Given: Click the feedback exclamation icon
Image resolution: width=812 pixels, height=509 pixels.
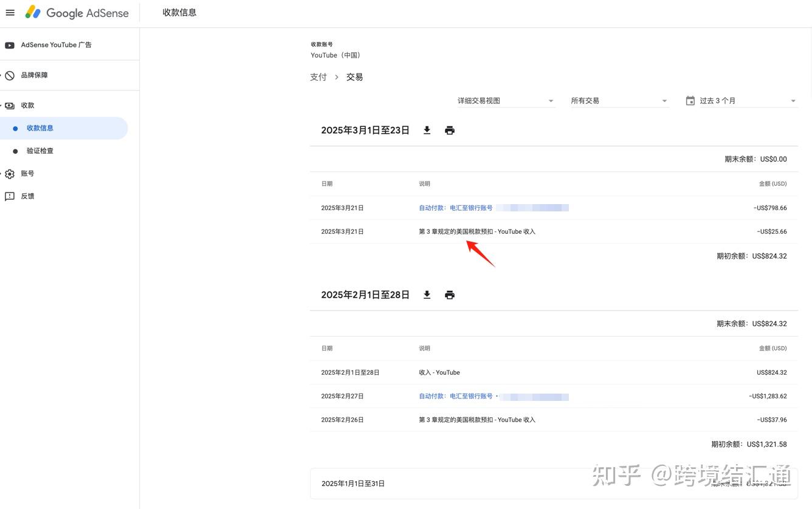Looking at the screenshot, I should tap(10, 197).
